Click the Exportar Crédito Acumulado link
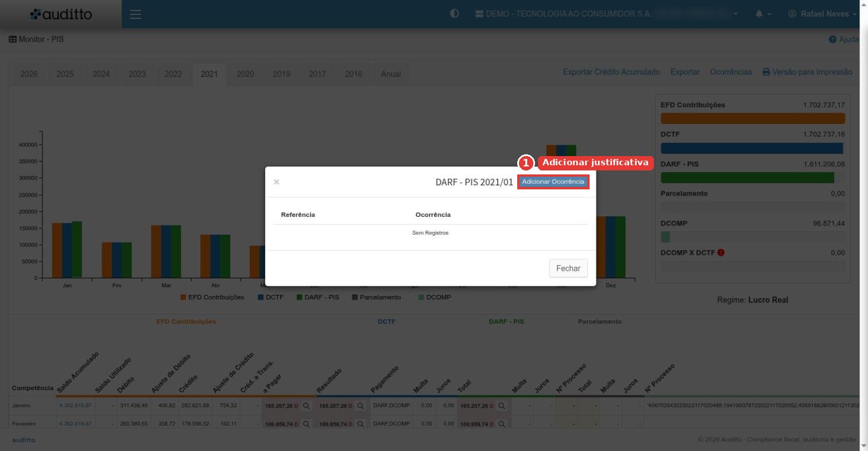 coord(611,72)
